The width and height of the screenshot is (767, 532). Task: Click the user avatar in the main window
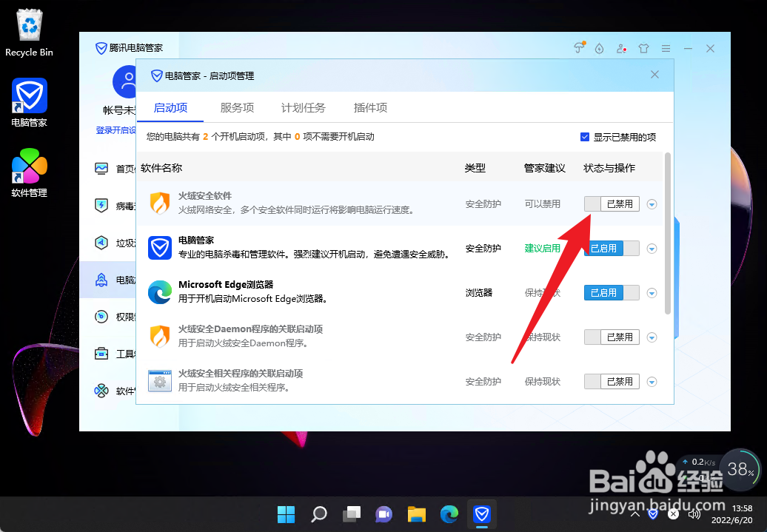(126, 82)
